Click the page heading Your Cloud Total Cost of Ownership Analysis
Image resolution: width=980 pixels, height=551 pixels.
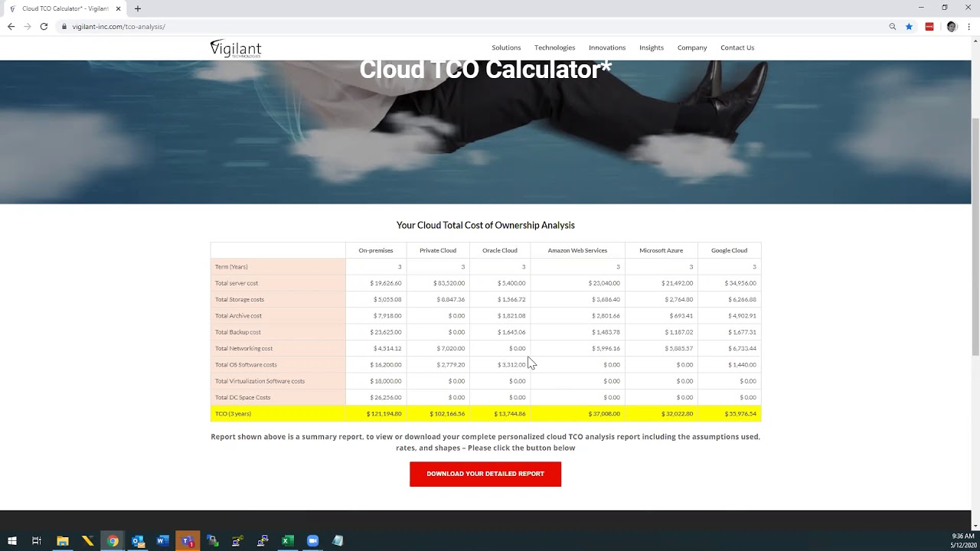pyautogui.click(x=485, y=225)
